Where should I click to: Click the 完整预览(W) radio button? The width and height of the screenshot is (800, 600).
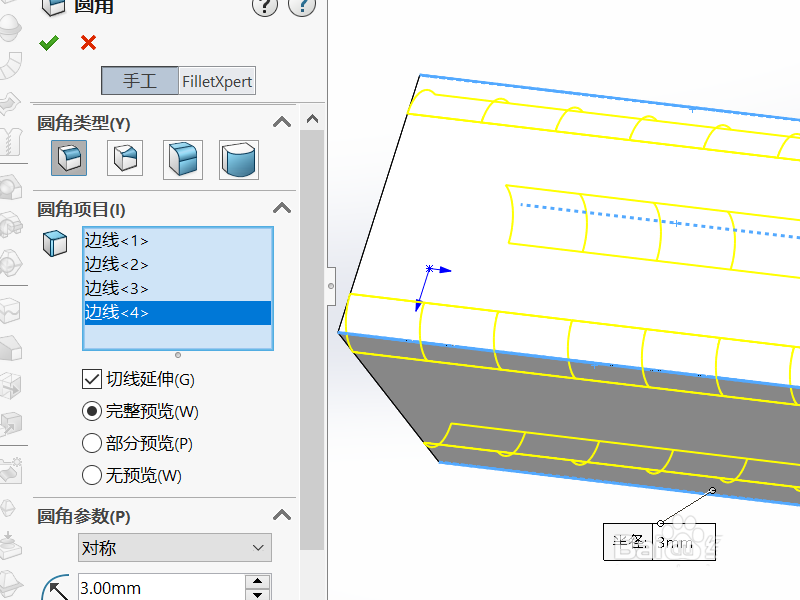[90, 411]
